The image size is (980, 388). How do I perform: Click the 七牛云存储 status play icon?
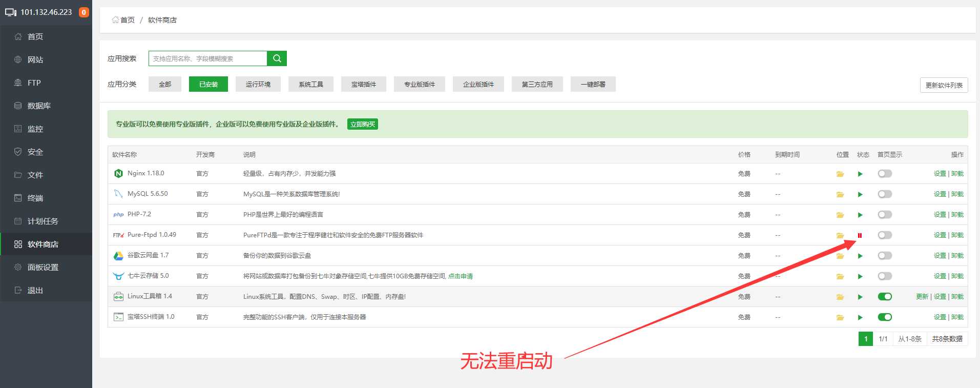(x=860, y=276)
